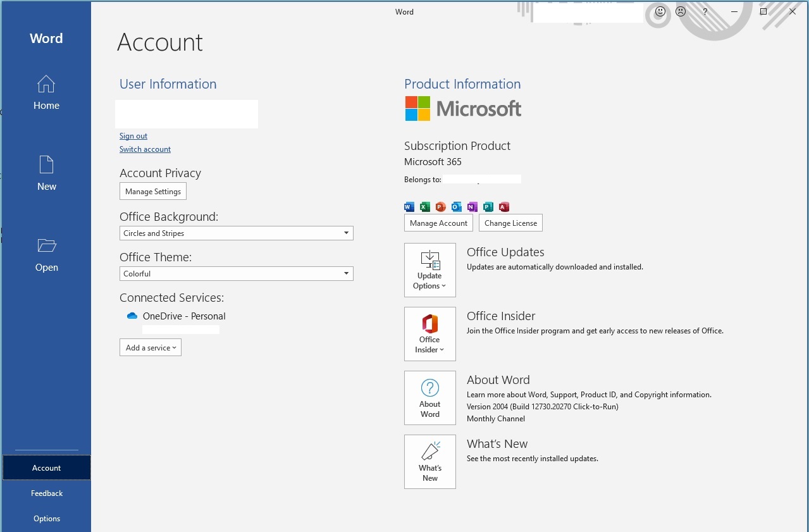Click the Publisher app icon under product info

point(488,207)
